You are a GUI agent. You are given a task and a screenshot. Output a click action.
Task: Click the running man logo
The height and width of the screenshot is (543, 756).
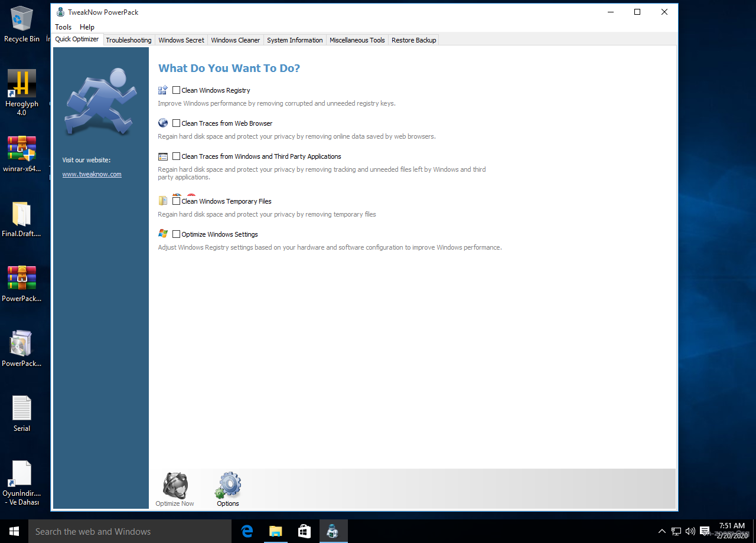[101, 102]
